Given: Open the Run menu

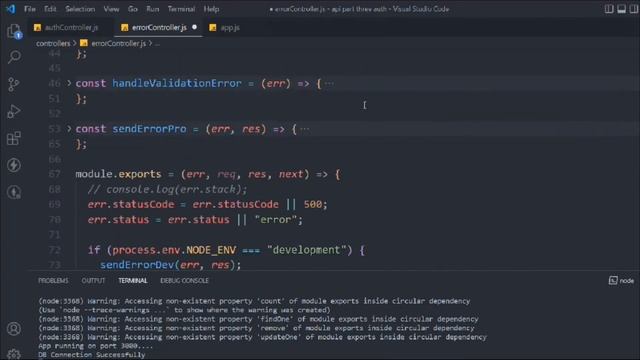Looking at the screenshot, I should [153, 9].
